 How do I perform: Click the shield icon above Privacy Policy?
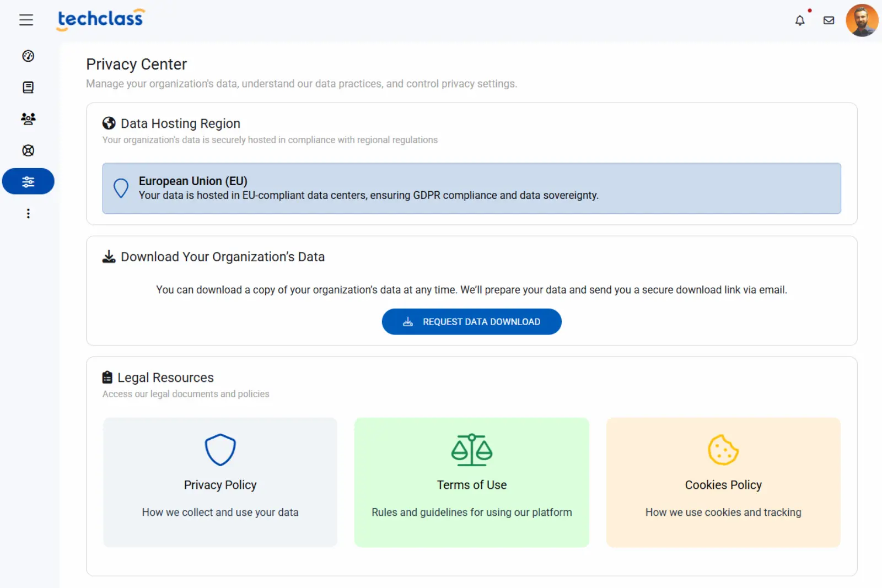pos(220,449)
